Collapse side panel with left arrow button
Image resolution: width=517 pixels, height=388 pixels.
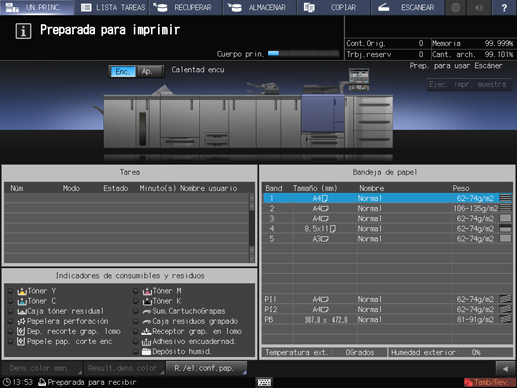[x=505, y=369]
